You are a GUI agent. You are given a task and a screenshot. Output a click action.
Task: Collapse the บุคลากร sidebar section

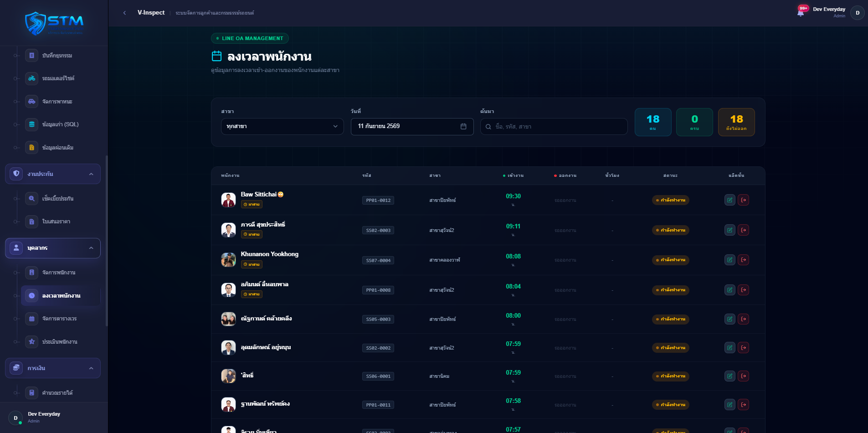[x=53, y=248]
